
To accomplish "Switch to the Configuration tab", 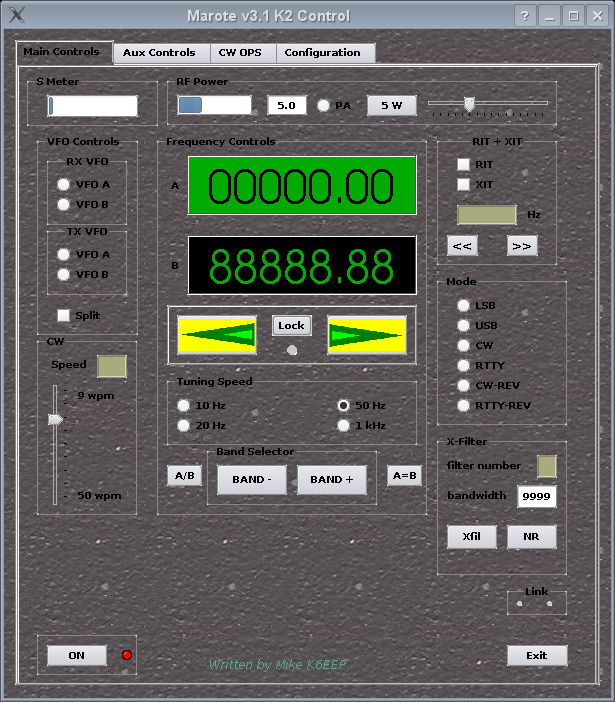I will pos(325,53).
